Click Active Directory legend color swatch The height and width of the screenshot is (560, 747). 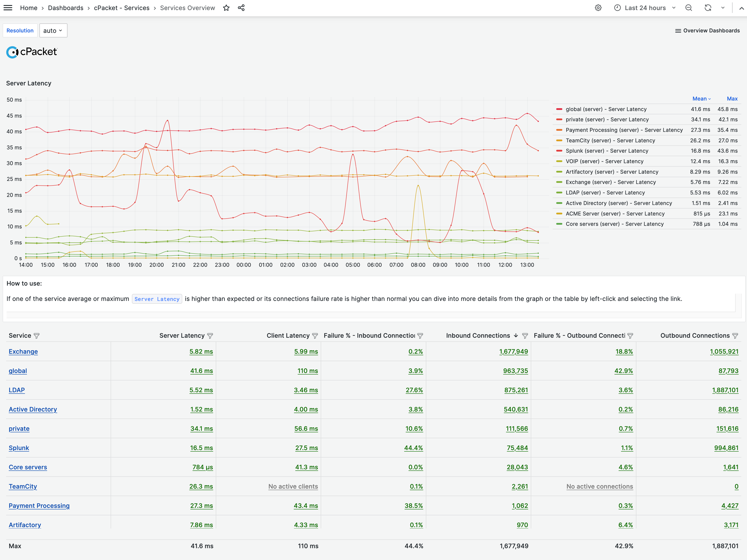pyautogui.click(x=559, y=203)
